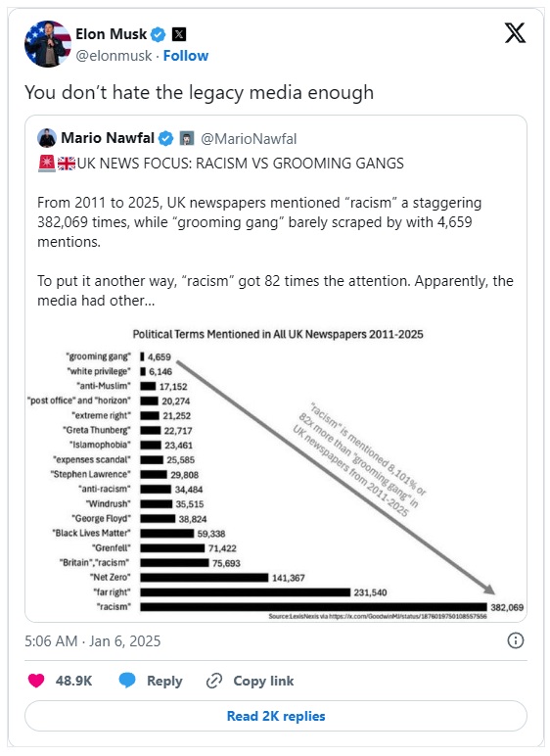550x756 pixels.
Task: Open the Elon Musk display name
Action: 112,34
